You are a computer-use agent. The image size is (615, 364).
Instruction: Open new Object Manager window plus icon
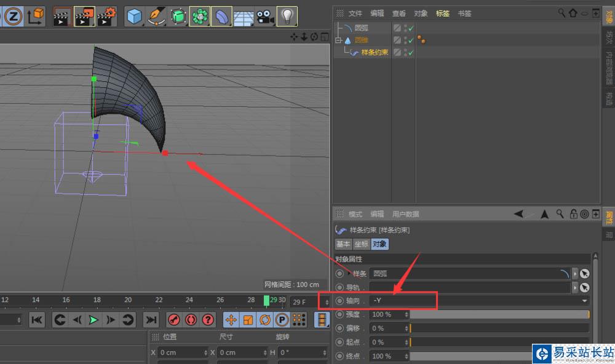595,13
